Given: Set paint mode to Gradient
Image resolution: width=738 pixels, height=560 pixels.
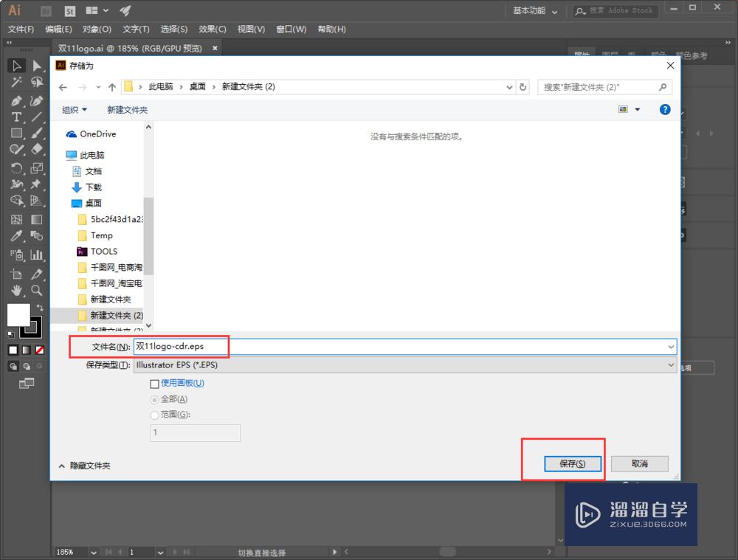Looking at the screenshot, I should click(27, 350).
